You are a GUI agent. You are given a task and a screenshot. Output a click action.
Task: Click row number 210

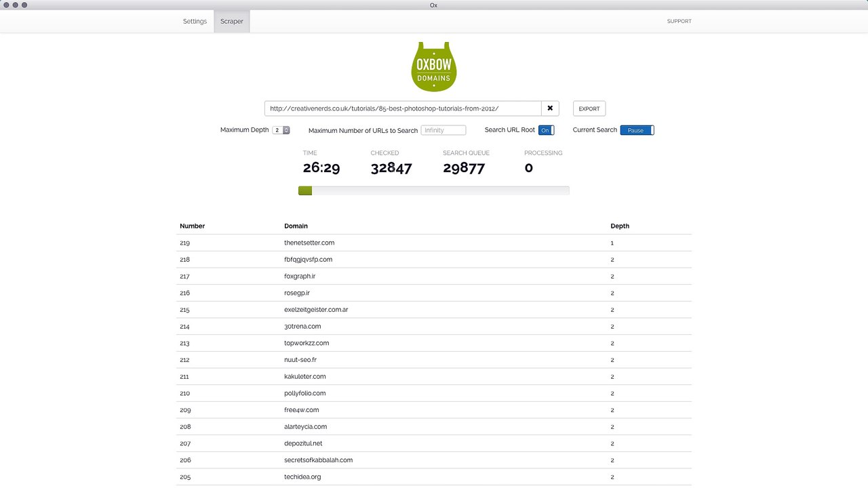[x=185, y=393]
